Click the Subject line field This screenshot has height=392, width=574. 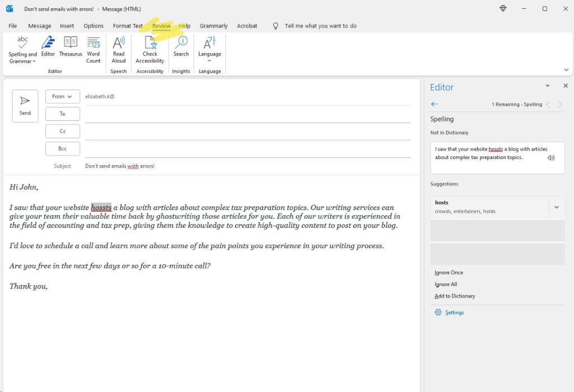click(224, 166)
